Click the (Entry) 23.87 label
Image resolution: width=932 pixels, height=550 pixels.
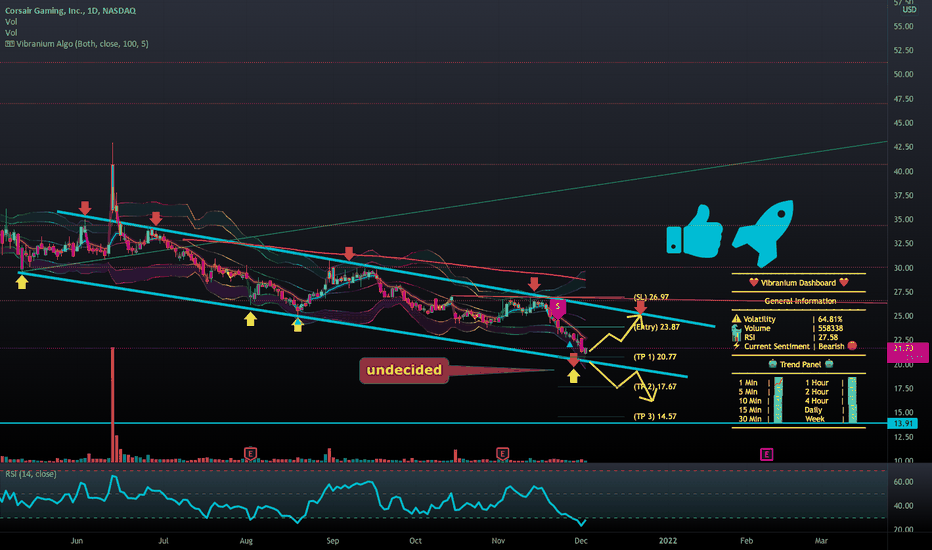[657, 326]
